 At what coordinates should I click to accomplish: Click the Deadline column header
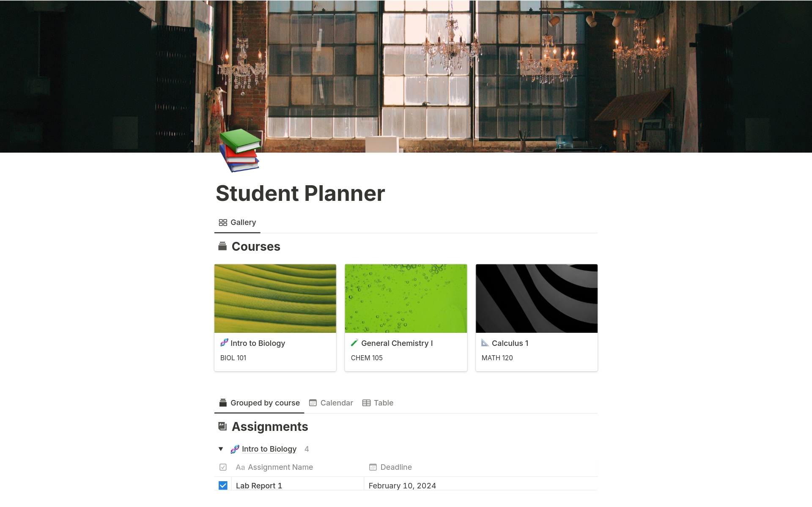coord(395,467)
